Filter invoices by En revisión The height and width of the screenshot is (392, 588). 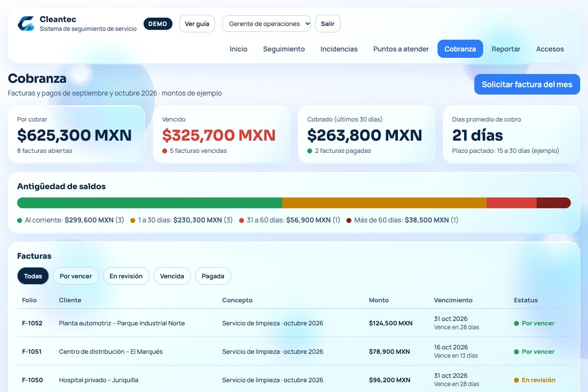126,276
